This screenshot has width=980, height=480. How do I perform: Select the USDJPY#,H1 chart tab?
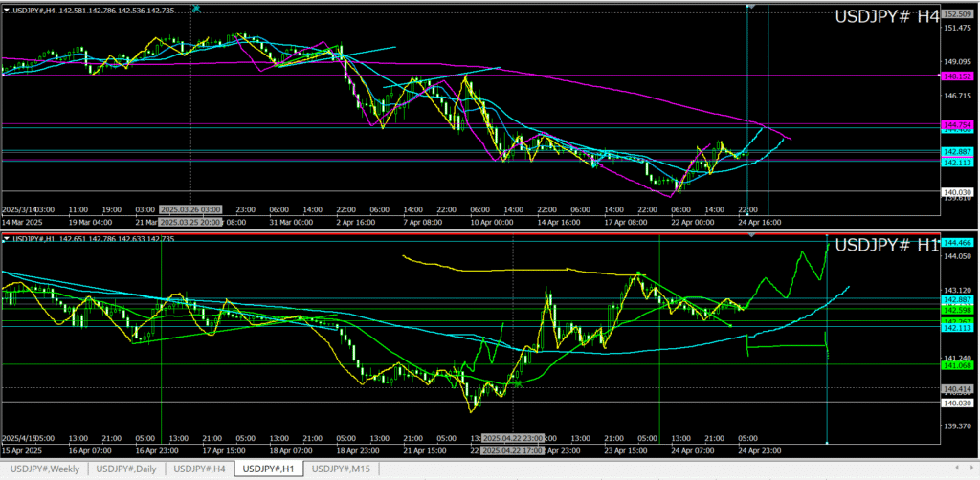pyautogui.click(x=269, y=469)
